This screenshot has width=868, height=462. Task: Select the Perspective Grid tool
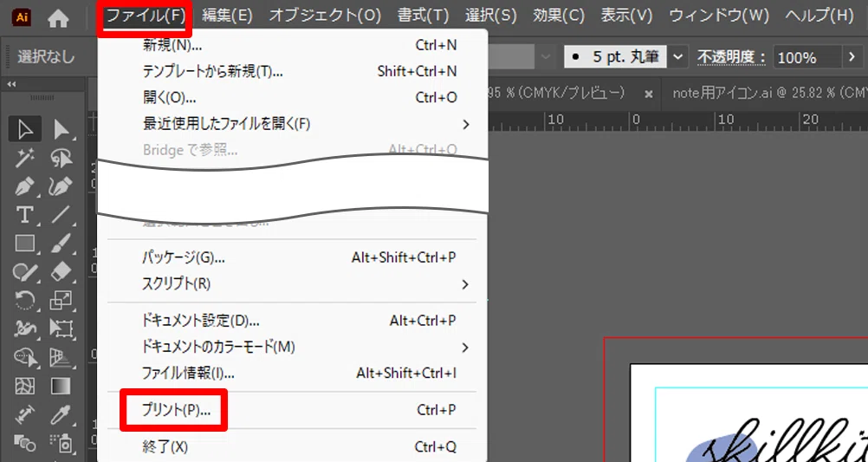pyautogui.click(x=61, y=357)
